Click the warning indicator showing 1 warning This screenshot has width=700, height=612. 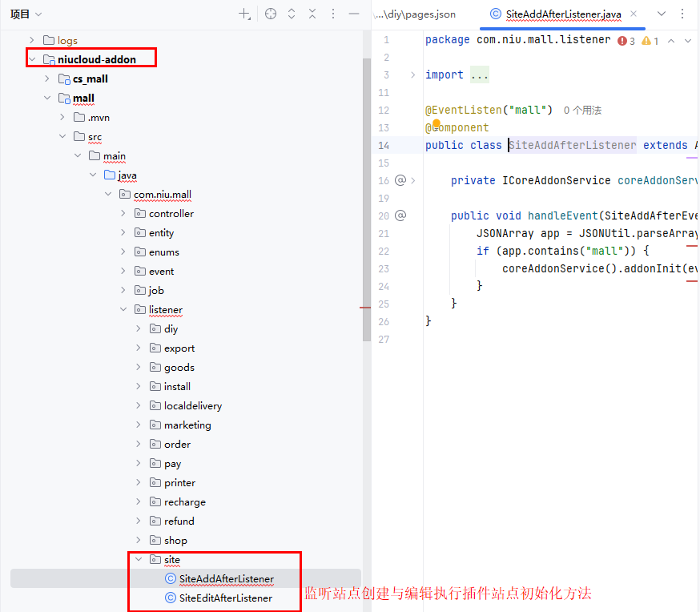pos(650,40)
